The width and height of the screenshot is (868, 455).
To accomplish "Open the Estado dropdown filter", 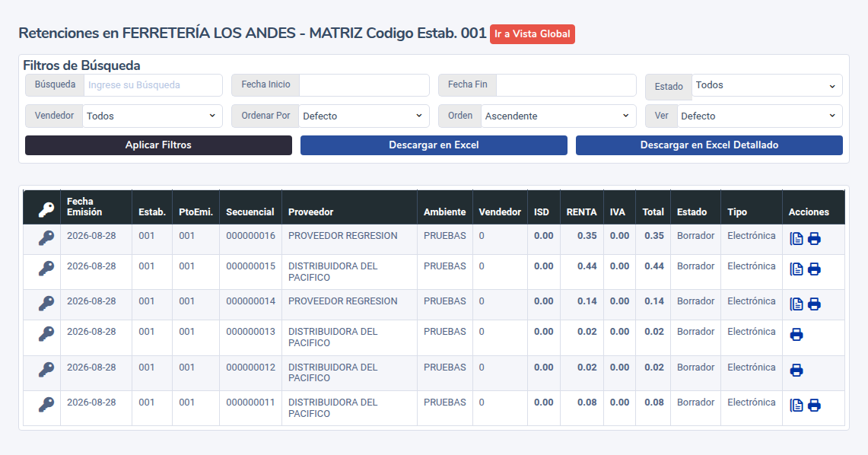I will coord(767,85).
